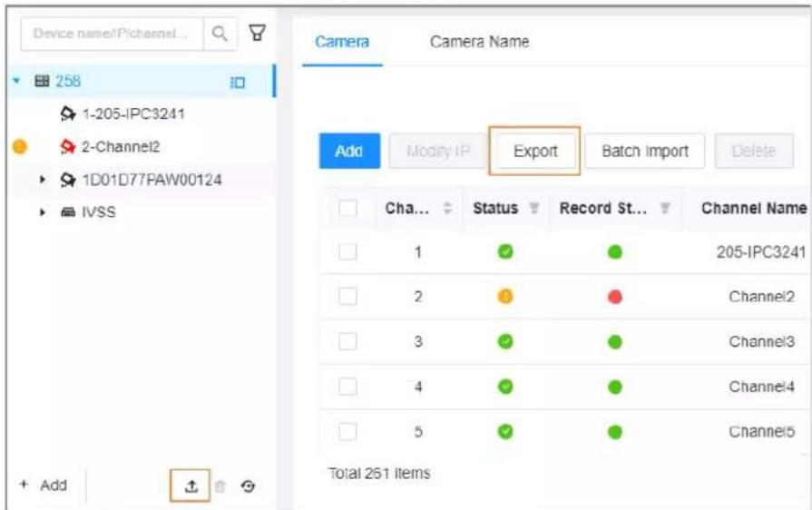Screen dimensions: 812x510
Task: Expand the 1D01D77PAW00124 tree node
Action: [x=43, y=180]
